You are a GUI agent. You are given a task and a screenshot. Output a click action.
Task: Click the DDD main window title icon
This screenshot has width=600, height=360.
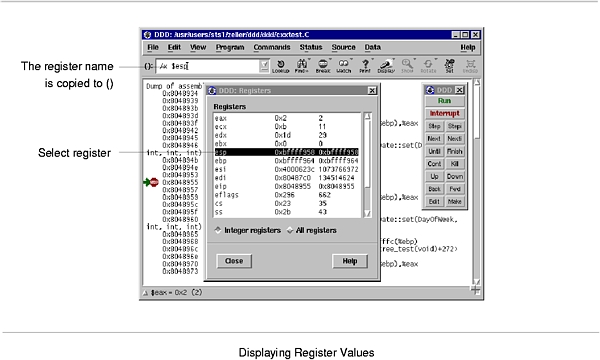tap(147, 35)
